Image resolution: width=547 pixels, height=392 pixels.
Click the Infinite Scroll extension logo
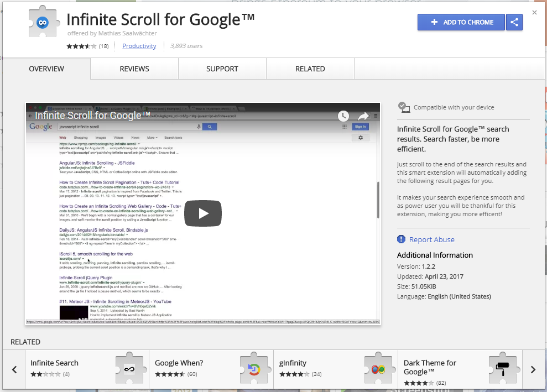click(43, 21)
